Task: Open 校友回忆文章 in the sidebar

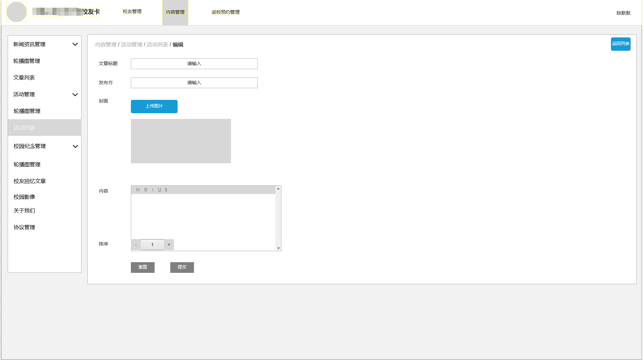Action: pos(30,181)
